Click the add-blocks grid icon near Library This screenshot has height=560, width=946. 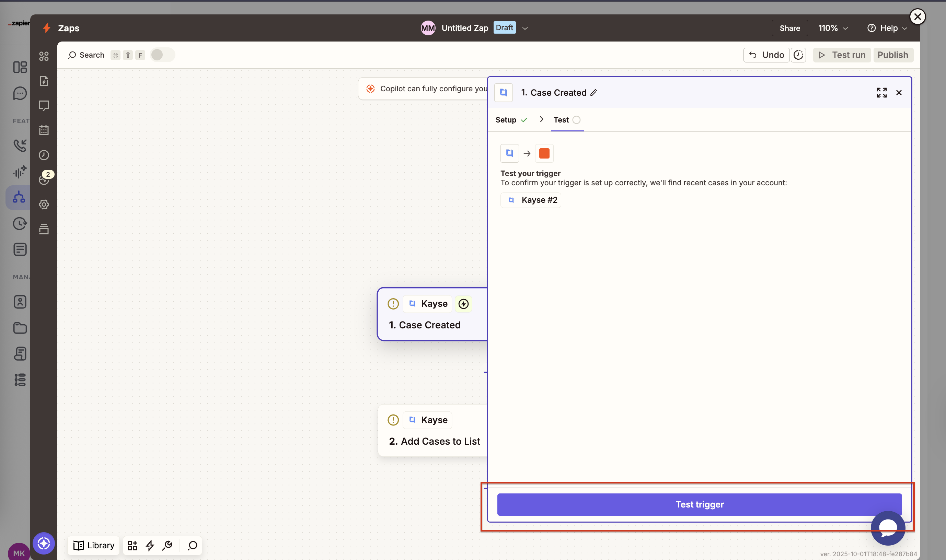click(x=132, y=545)
